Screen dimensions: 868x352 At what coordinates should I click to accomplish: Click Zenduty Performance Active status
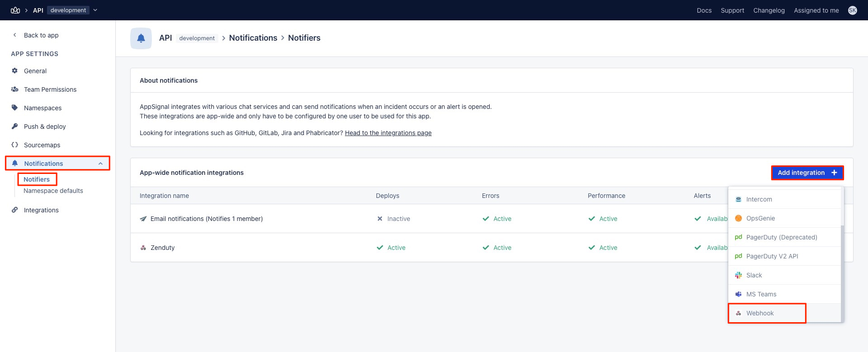603,248
